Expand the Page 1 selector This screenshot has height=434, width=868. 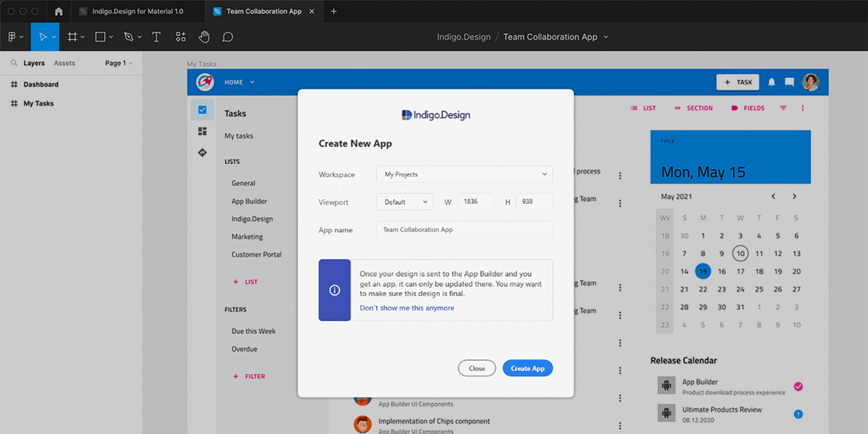pos(119,63)
